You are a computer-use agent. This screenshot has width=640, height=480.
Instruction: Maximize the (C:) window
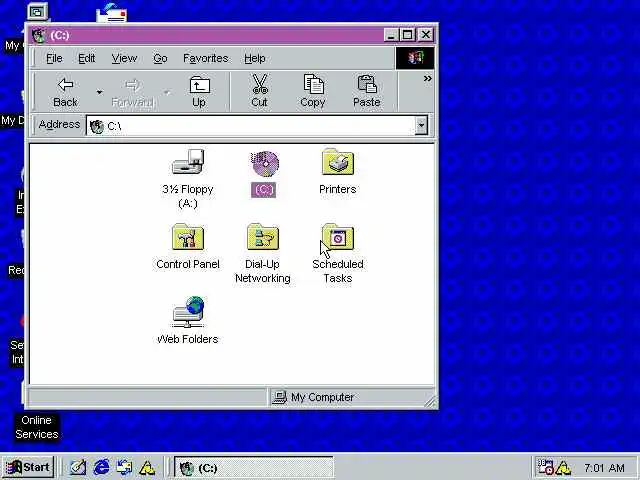[407, 35]
